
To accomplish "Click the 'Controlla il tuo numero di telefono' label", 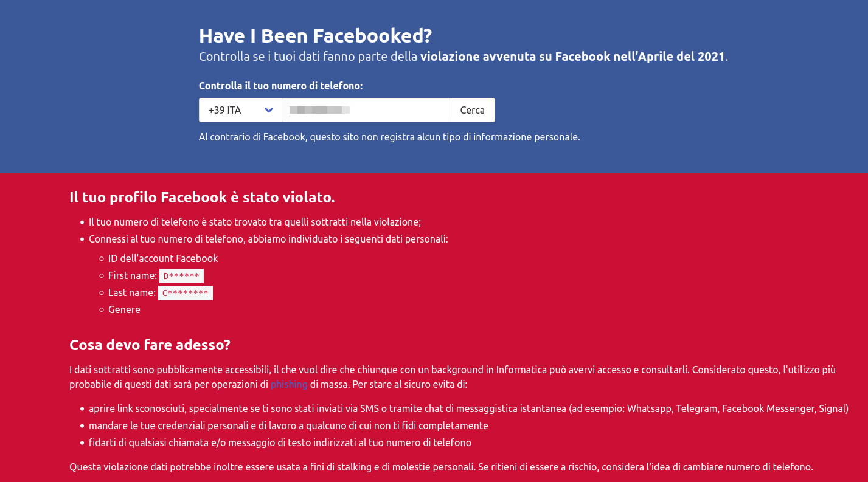I will click(x=281, y=86).
